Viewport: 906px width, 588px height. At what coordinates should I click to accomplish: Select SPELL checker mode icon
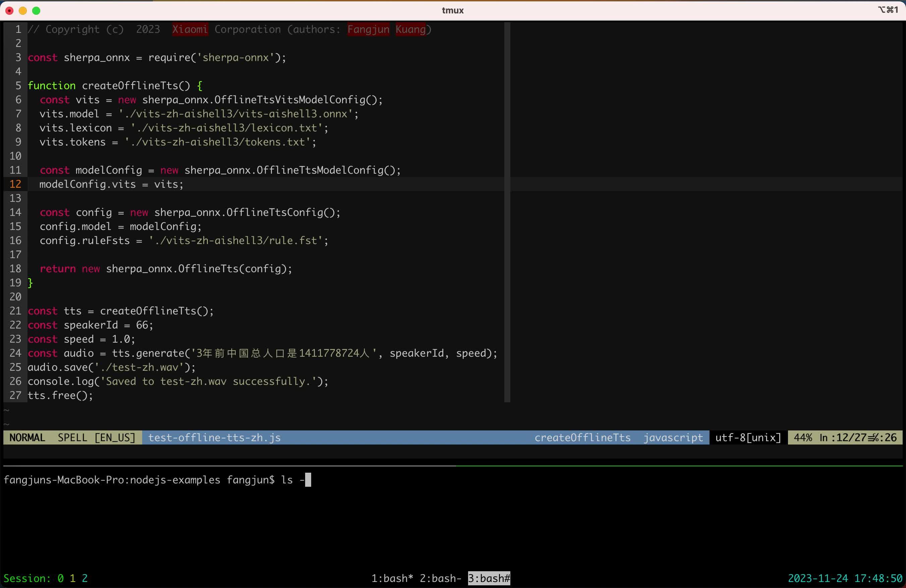point(73,437)
